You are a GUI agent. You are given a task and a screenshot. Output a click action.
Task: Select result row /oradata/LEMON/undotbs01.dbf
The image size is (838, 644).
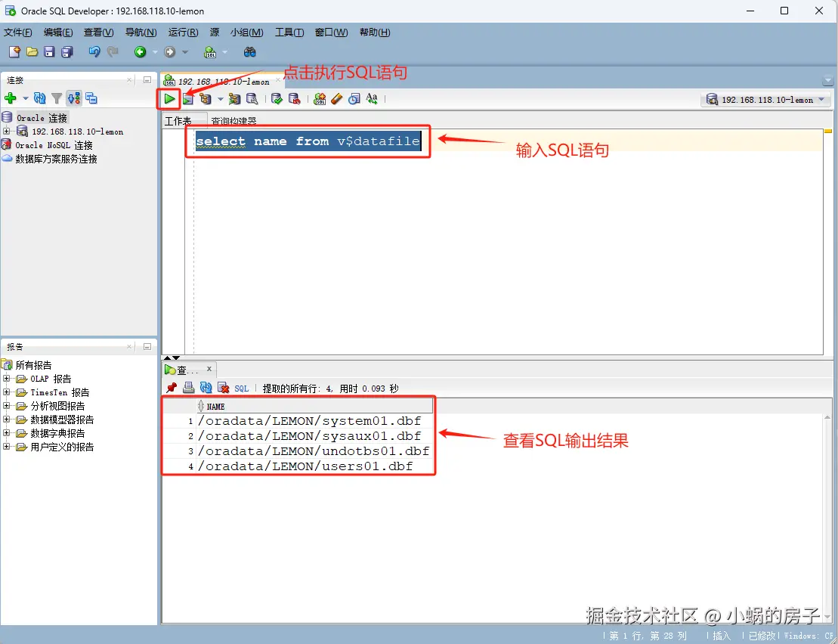(313, 451)
